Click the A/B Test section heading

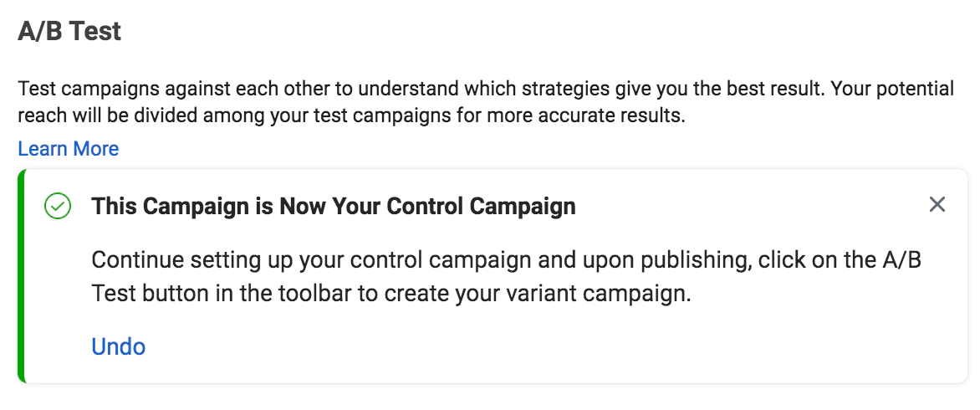(69, 32)
